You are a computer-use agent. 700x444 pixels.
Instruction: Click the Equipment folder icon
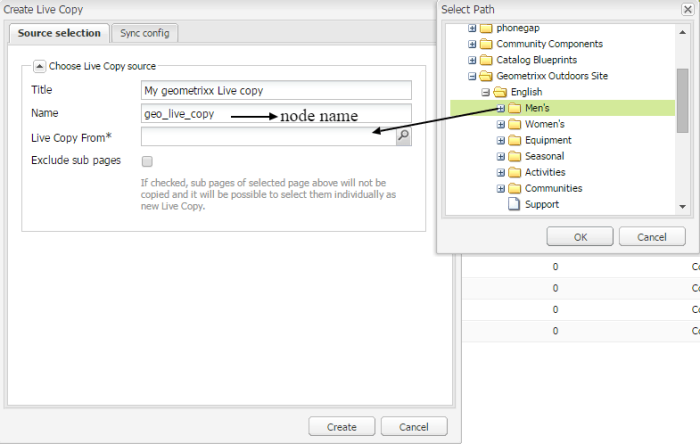pyautogui.click(x=514, y=140)
